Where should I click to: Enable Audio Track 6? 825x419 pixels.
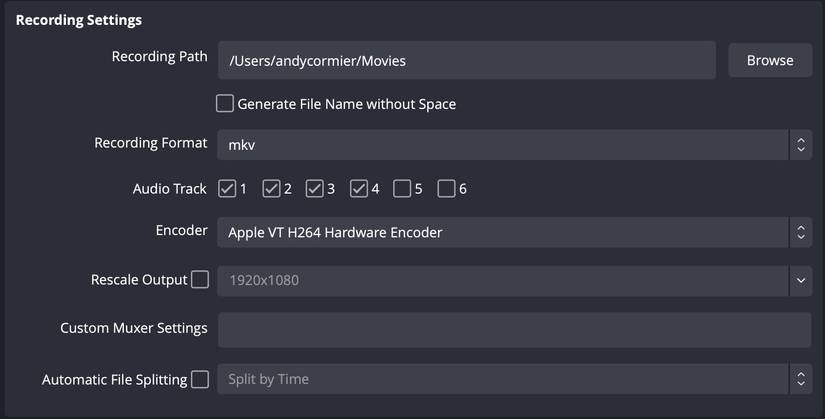pyautogui.click(x=446, y=188)
